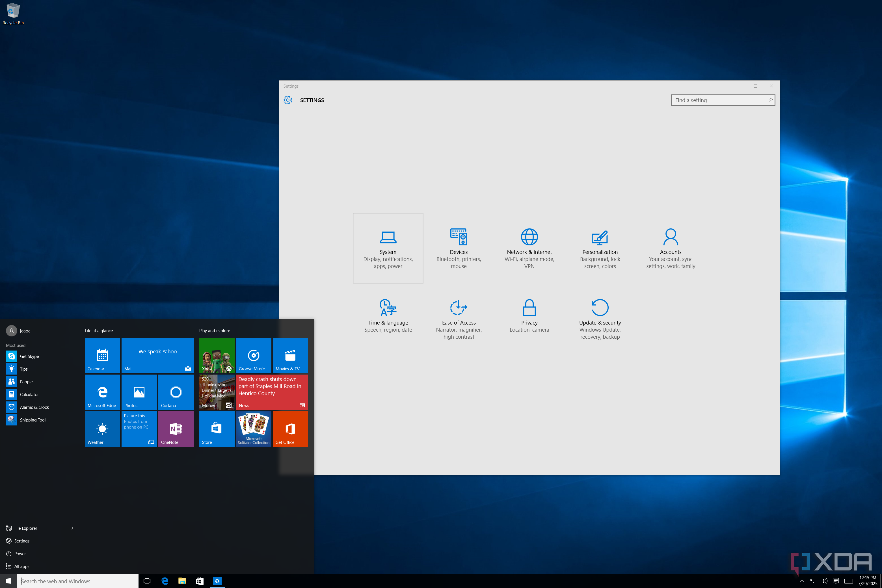The image size is (882, 588).
Task: Expand File Explorer jump list arrow
Action: coord(72,528)
